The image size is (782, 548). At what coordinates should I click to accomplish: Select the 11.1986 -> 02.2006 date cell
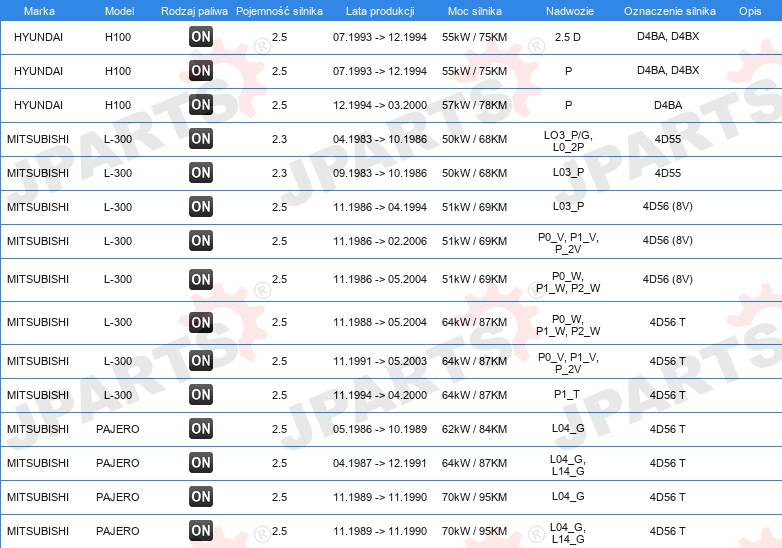[x=380, y=241]
